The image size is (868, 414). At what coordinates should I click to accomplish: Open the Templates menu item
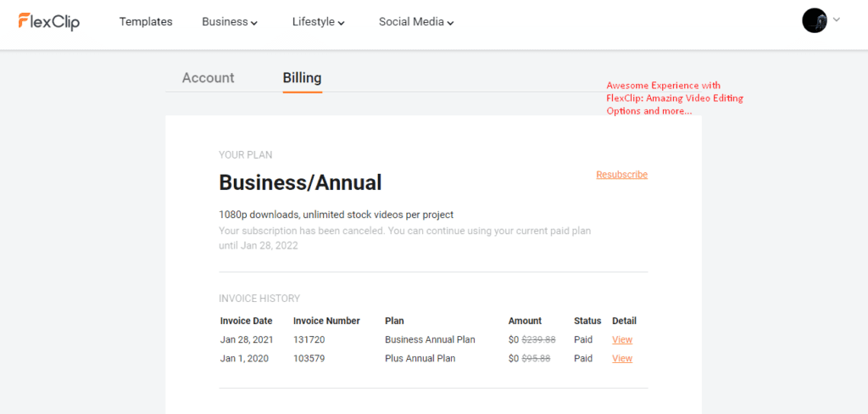tap(146, 22)
